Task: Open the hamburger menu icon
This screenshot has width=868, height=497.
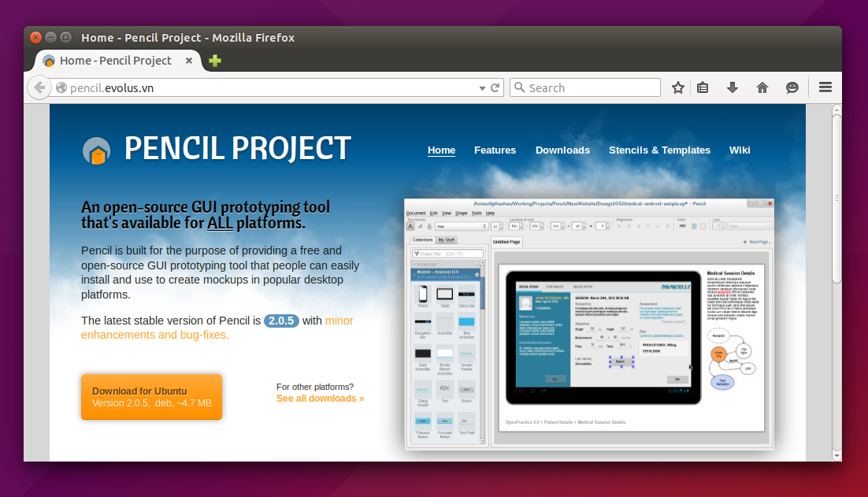Action: (x=824, y=87)
